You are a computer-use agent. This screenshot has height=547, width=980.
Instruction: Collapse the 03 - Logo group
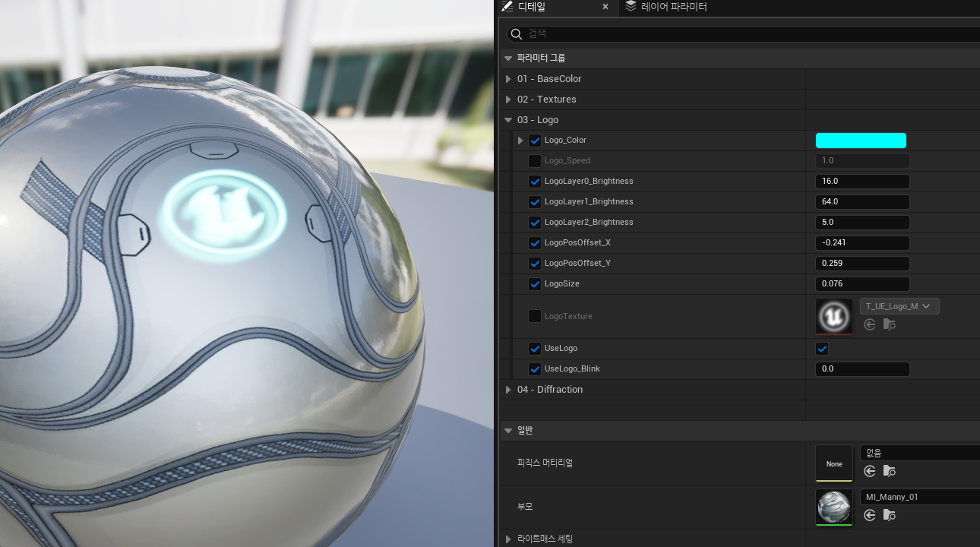[x=509, y=120]
